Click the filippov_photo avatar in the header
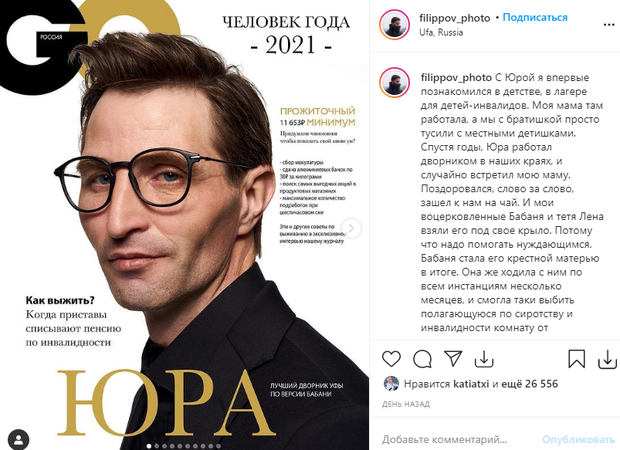 [x=395, y=25]
